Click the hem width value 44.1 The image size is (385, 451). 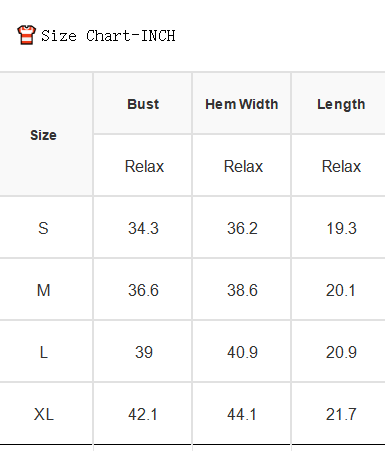[x=242, y=414]
